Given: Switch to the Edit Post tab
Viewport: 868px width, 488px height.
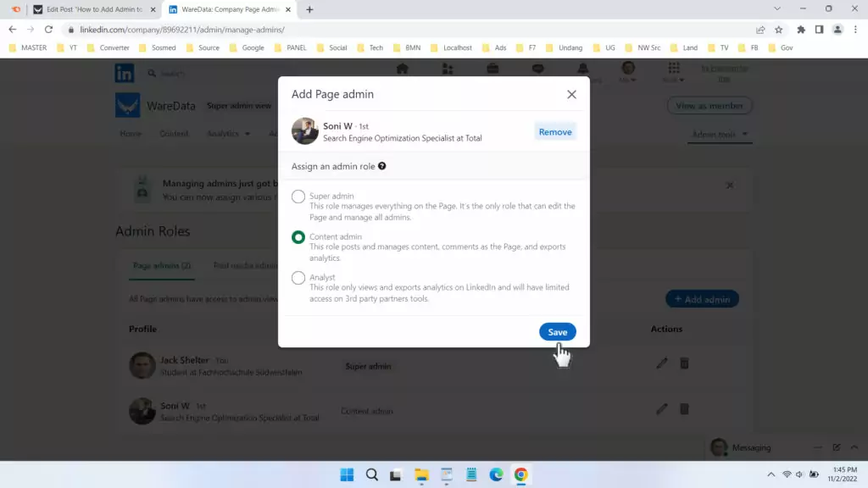Looking at the screenshot, I should click(x=94, y=9).
